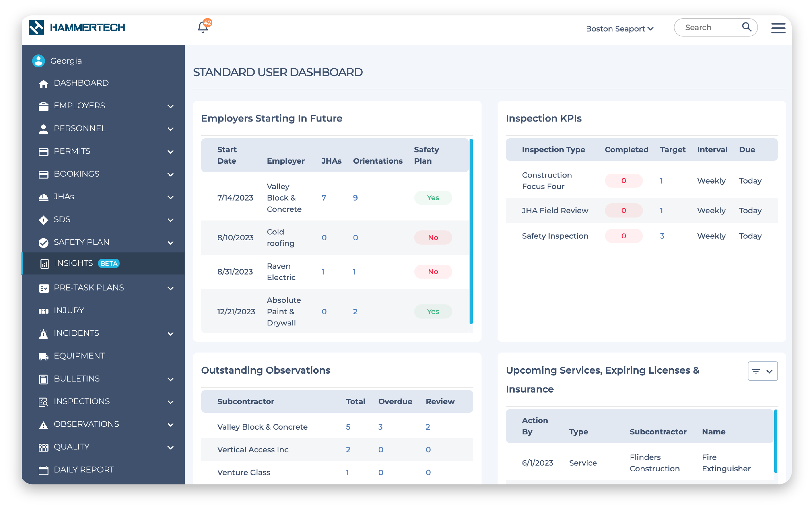The width and height of the screenshot is (812, 509).
Task: Click Valley Block JHAs count 7
Action: (x=324, y=198)
